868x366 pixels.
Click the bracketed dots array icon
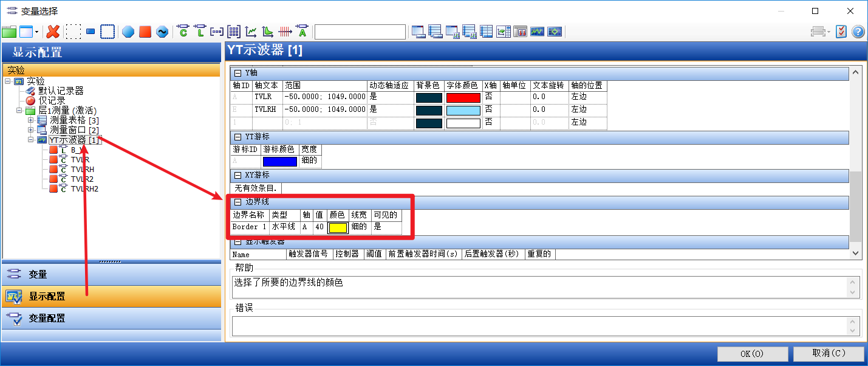point(217,32)
